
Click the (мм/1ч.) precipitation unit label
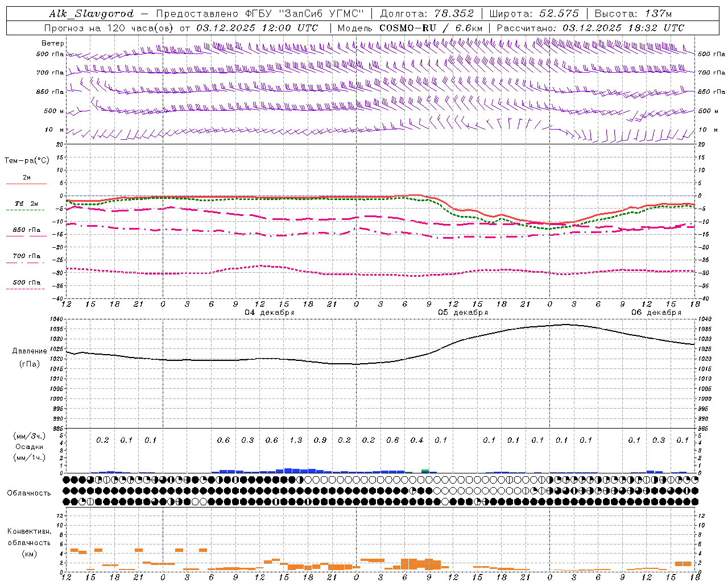30,458
